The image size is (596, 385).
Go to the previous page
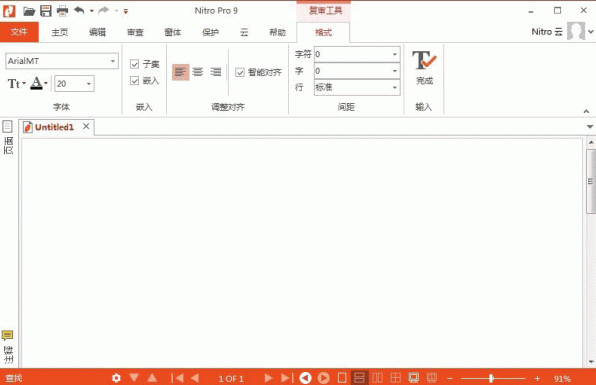195,378
